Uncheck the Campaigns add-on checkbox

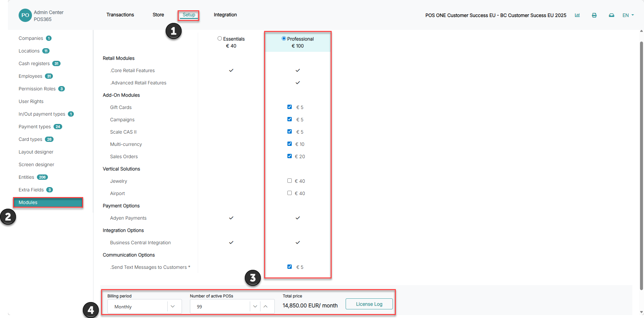click(289, 119)
